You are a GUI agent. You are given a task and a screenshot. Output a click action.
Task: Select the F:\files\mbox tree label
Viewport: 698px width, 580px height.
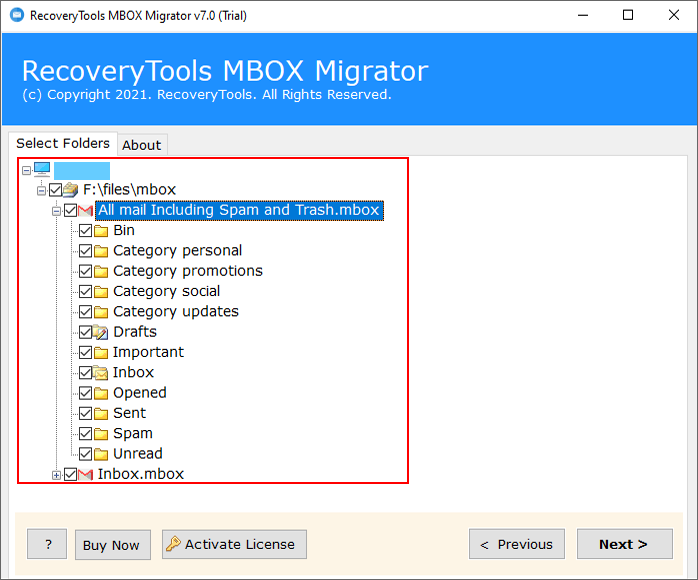click(x=130, y=190)
